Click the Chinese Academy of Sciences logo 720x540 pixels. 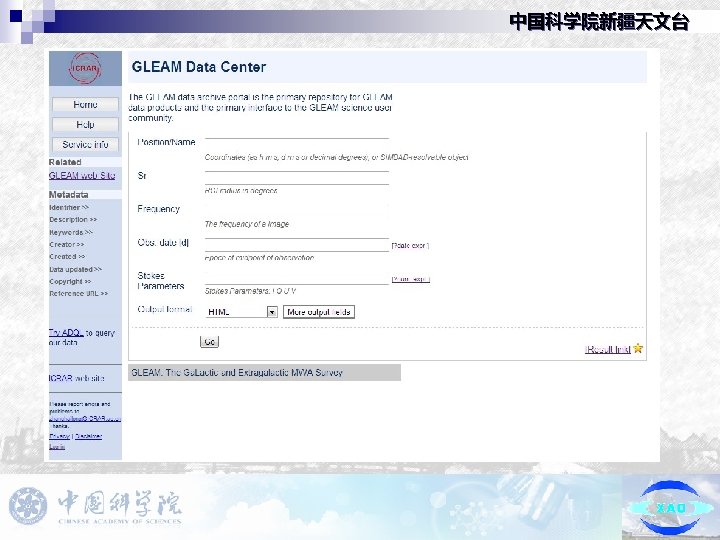[x=95, y=506]
